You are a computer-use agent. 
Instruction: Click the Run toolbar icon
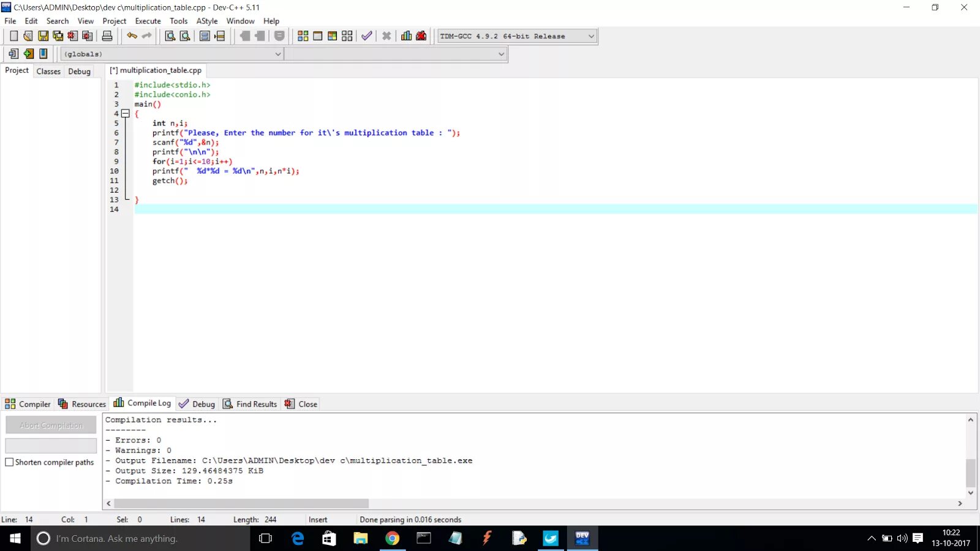[x=317, y=36]
